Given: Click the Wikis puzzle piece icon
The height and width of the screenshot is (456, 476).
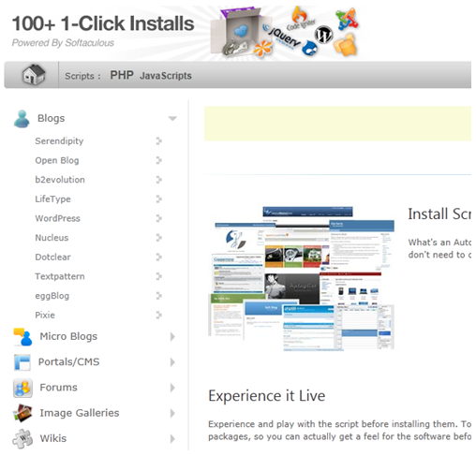Looking at the screenshot, I should (x=22, y=438).
